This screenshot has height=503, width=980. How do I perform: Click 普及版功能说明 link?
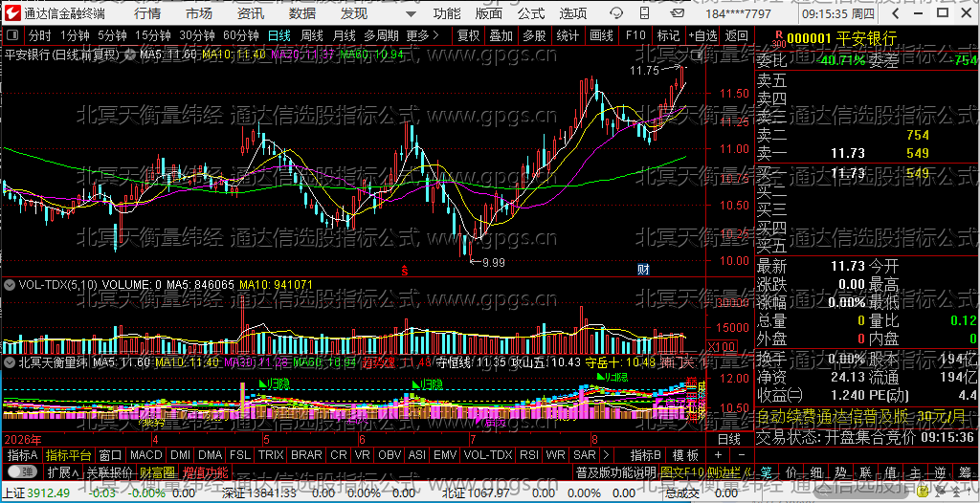615,471
